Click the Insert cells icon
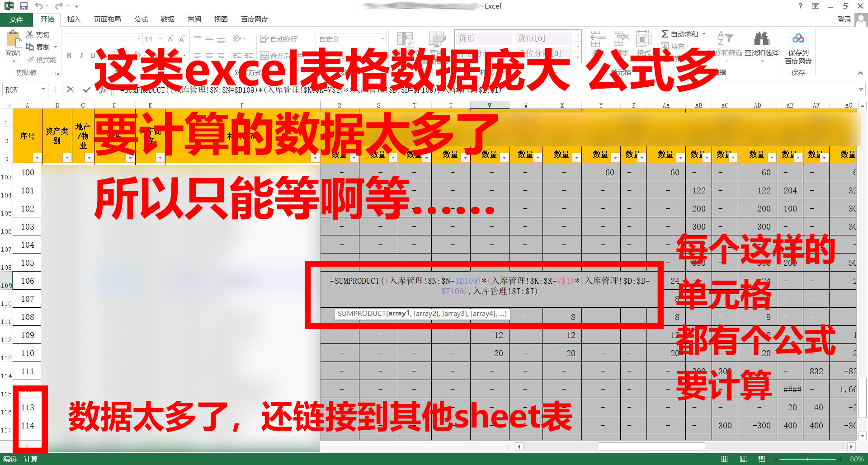 pos(598,39)
